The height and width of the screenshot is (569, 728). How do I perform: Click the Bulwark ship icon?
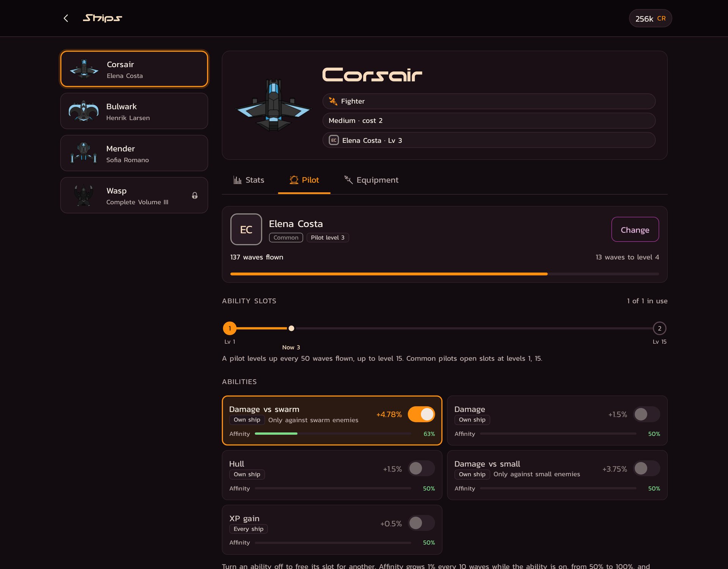coord(83,111)
